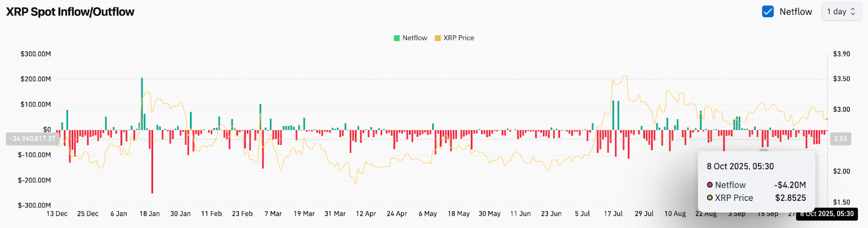Screen dimensions: 868x228
Task: Click the XRP Spot Inflow/Outflow title
Action: (70, 12)
